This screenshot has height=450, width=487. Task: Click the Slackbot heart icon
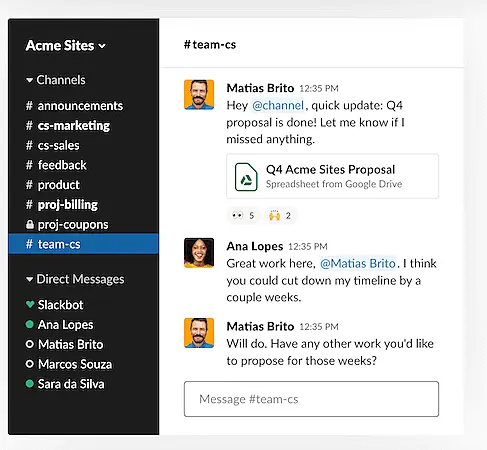point(30,304)
